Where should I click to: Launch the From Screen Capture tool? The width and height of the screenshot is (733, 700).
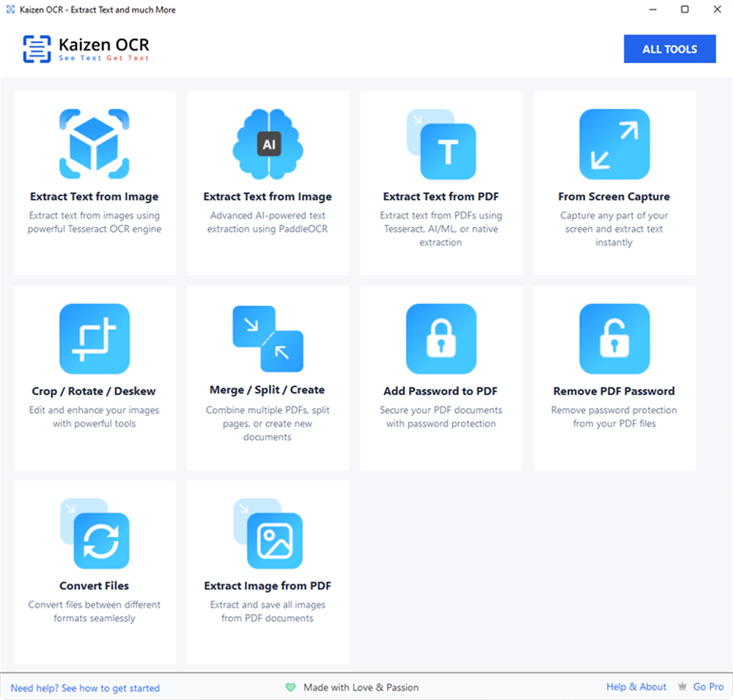(614, 183)
